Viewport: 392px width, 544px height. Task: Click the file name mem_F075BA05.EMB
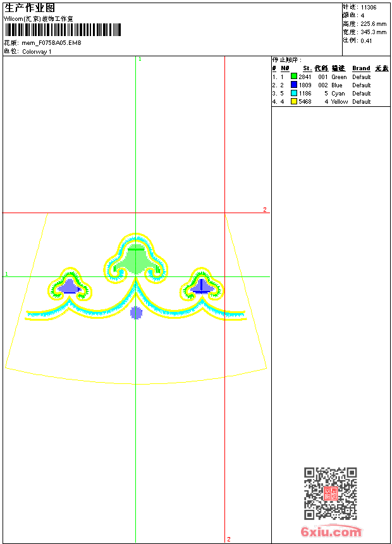point(51,43)
